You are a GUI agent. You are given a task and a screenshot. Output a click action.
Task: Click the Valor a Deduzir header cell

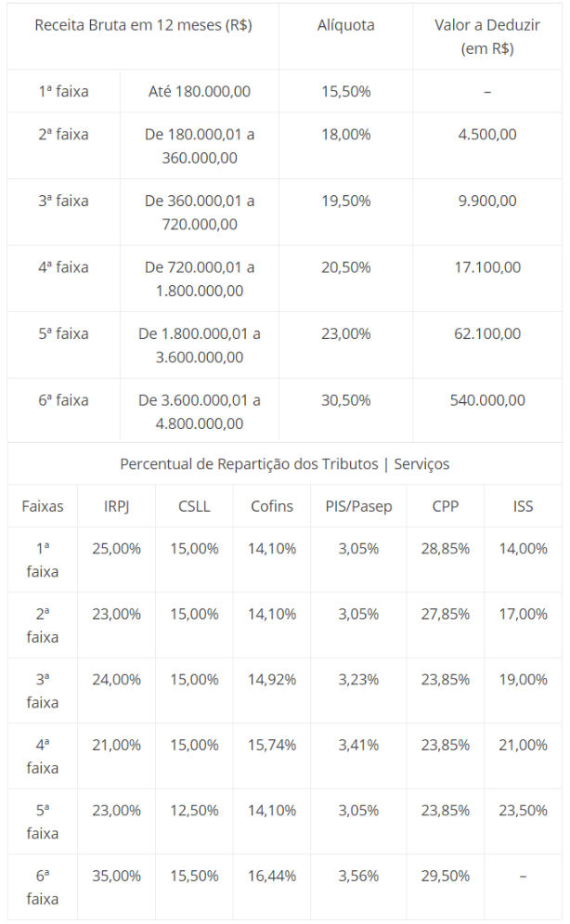click(487, 37)
